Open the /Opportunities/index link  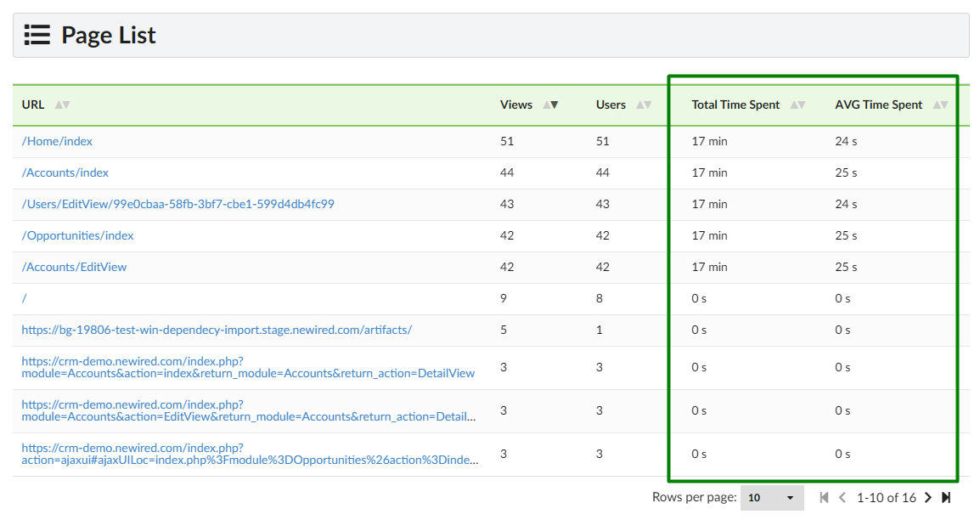pyautogui.click(x=77, y=235)
